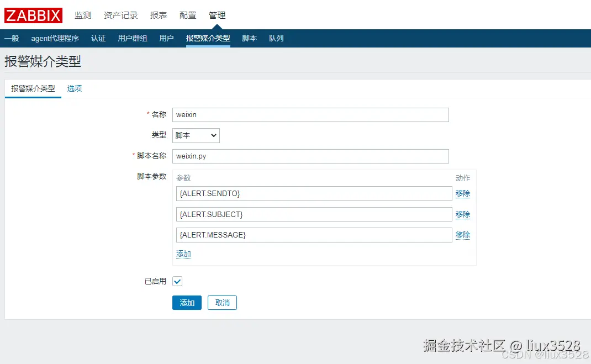Open the 类型 dropdown showing 脚本
This screenshot has width=591, height=364.
(196, 136)
